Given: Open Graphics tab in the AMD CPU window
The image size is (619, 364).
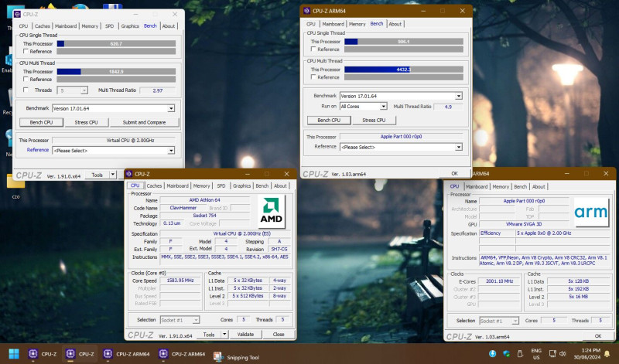Looking at the screenshot, I should 241,185.
